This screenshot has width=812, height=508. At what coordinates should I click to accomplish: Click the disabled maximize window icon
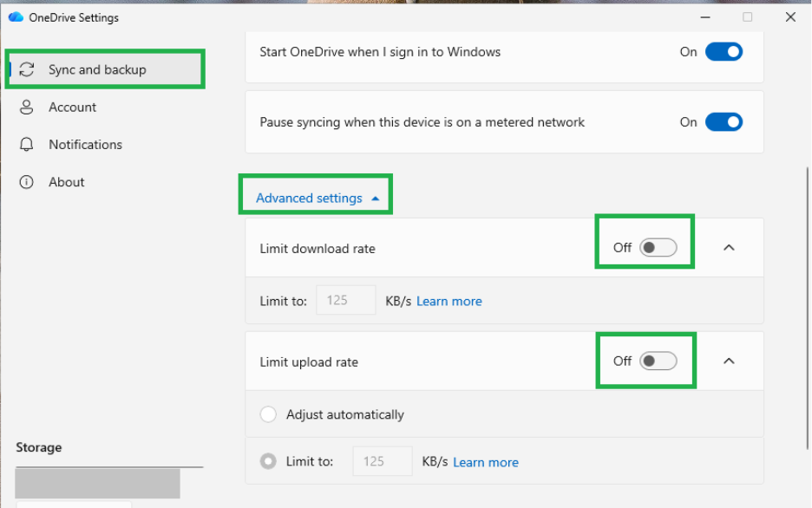[747, 17]
